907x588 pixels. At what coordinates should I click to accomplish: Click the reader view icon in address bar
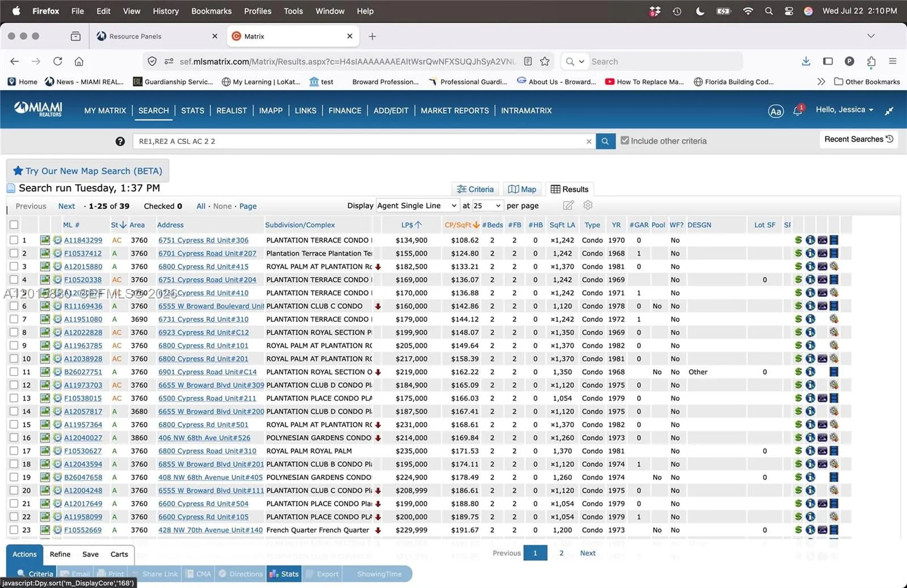click(528, 61)
